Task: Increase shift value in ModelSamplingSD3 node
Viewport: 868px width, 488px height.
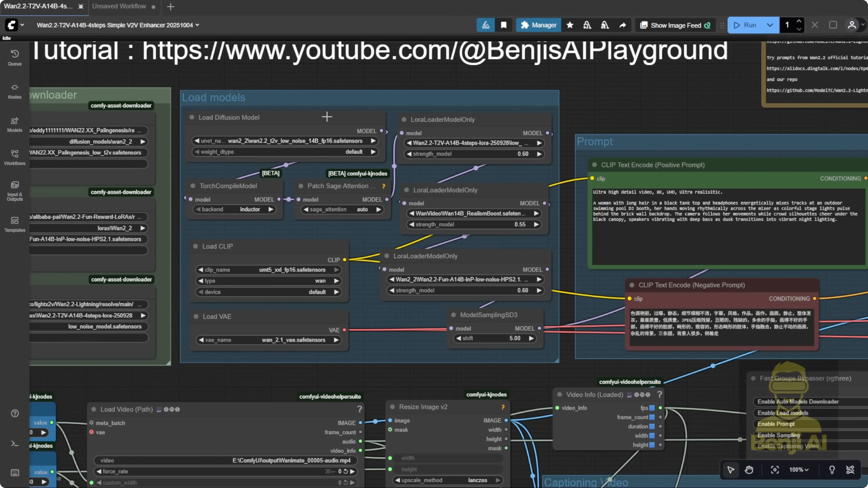Action: pyautogui.click(x=532, y=339)
